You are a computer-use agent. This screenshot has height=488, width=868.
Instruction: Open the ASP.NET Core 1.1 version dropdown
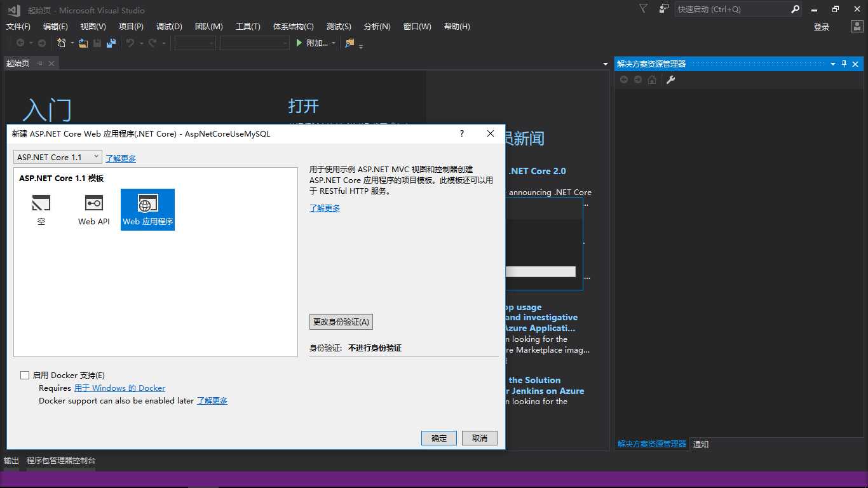pos(57,157)
